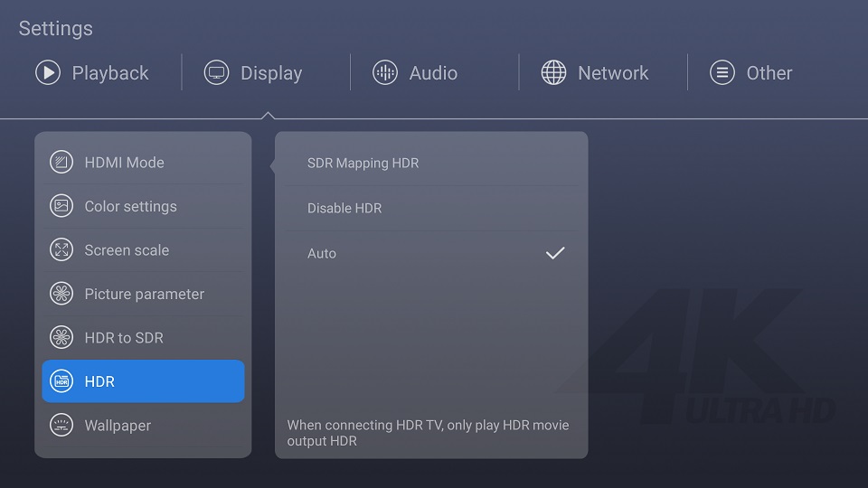Switch to the Audio tab
This screenshot has width=868, height=488.
click(x=415, y=72)
